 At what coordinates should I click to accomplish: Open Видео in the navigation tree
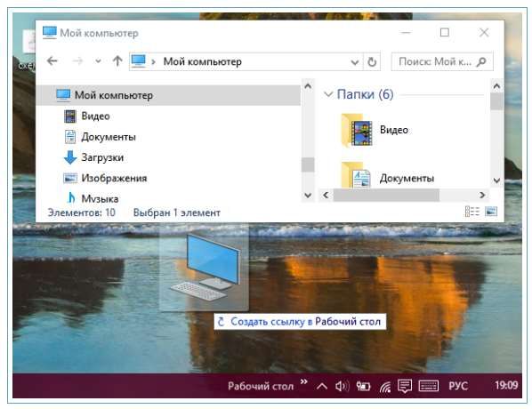(95, 116)
